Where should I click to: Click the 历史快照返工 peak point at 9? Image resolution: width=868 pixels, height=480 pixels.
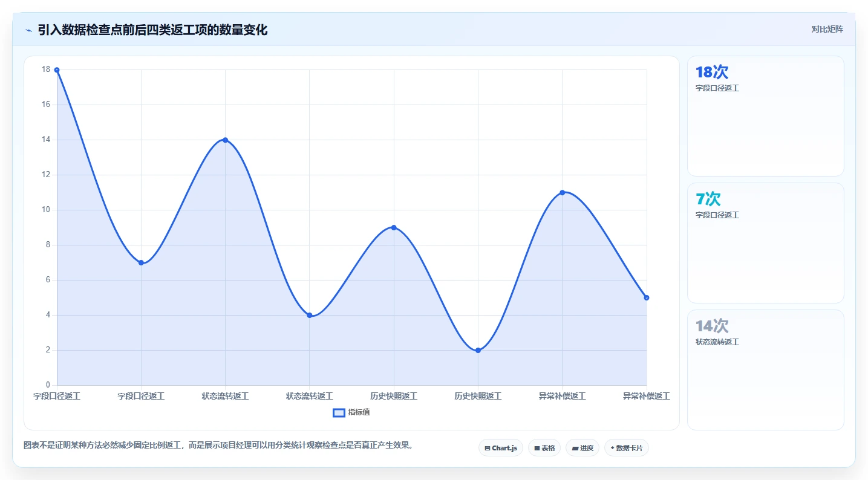tap(394, 227)
